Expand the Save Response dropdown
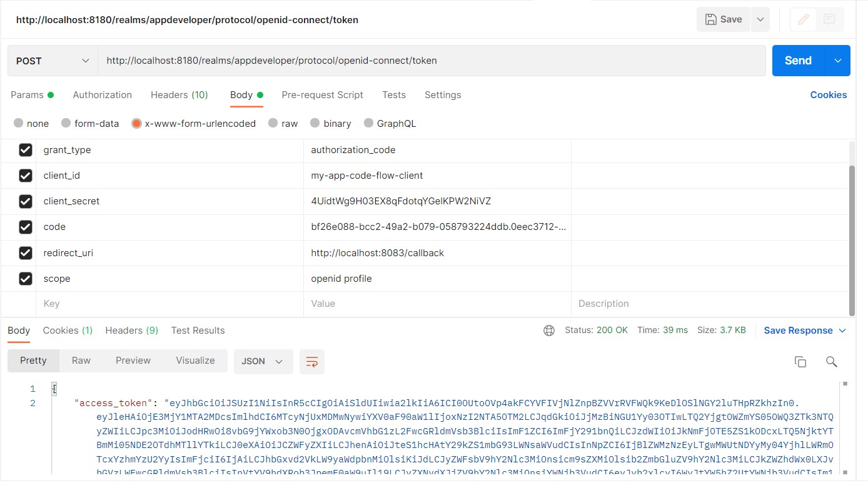 tap(842, 331)
